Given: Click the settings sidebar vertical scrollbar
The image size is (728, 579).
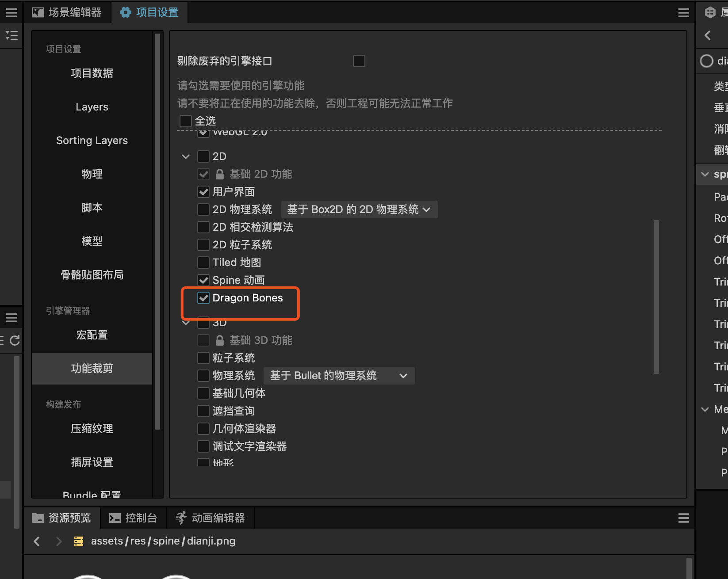Looking at the screenshot, I should pyautogui.click(x=157, y=232).
